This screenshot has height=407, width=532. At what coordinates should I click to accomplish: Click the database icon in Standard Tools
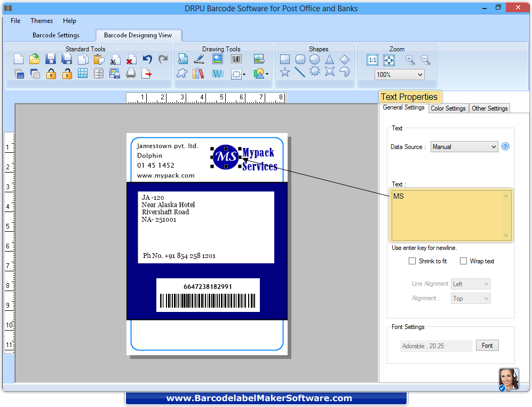tap(98, 73)
